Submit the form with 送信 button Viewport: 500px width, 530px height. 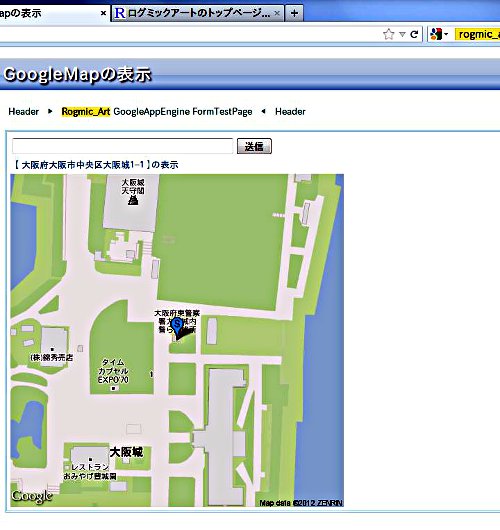pos(254,146)
